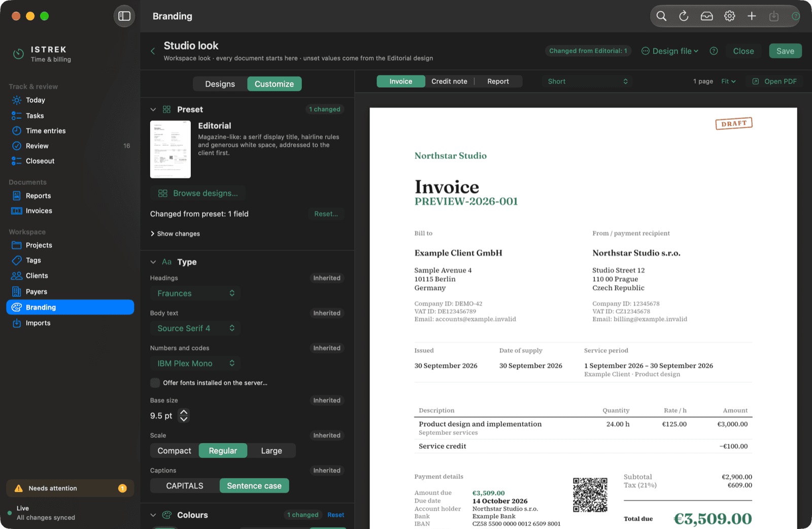Viewport: 812px width, 529px height.
Task: Collapse the Type section
Action: (x=153, y=262)
